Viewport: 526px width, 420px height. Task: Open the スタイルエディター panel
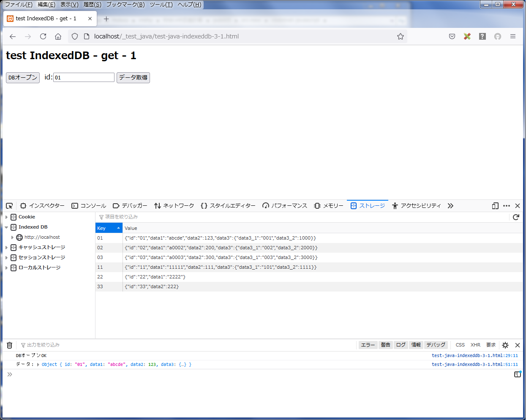pos(228,206)
